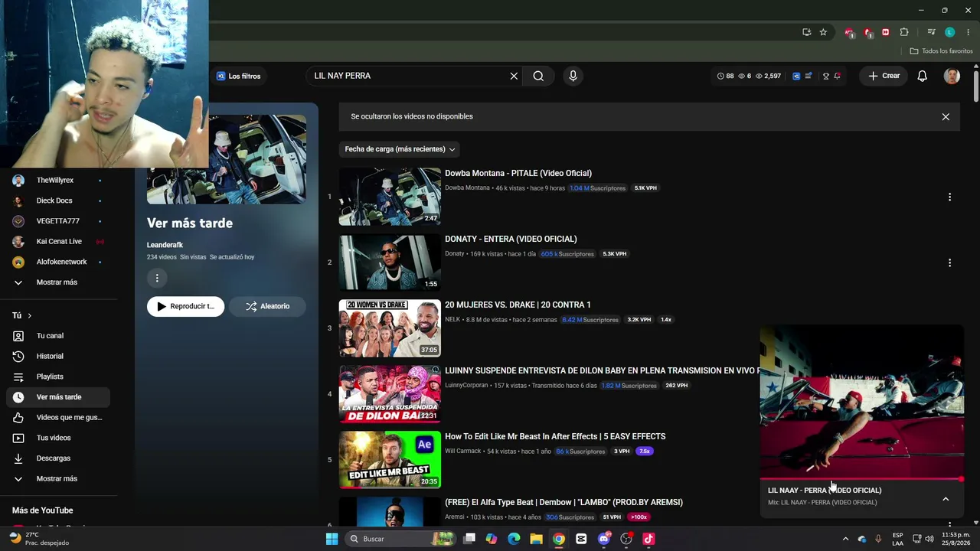This screenshot has height=551, width=980.
Task: Click the clock stat showing 88
Action: pos(725,76)
